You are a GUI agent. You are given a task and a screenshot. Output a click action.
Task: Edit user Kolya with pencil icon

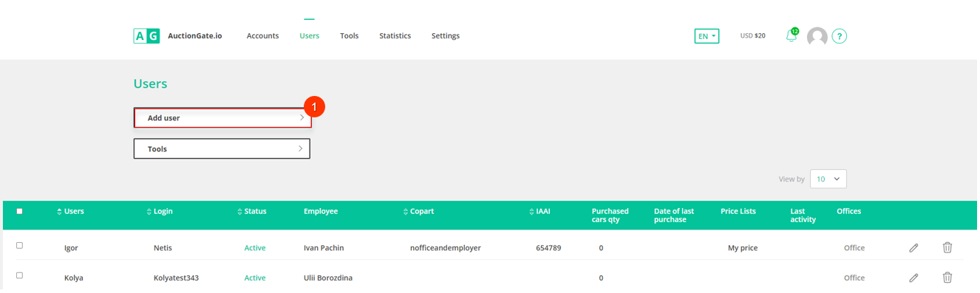(x=913, y=278)
